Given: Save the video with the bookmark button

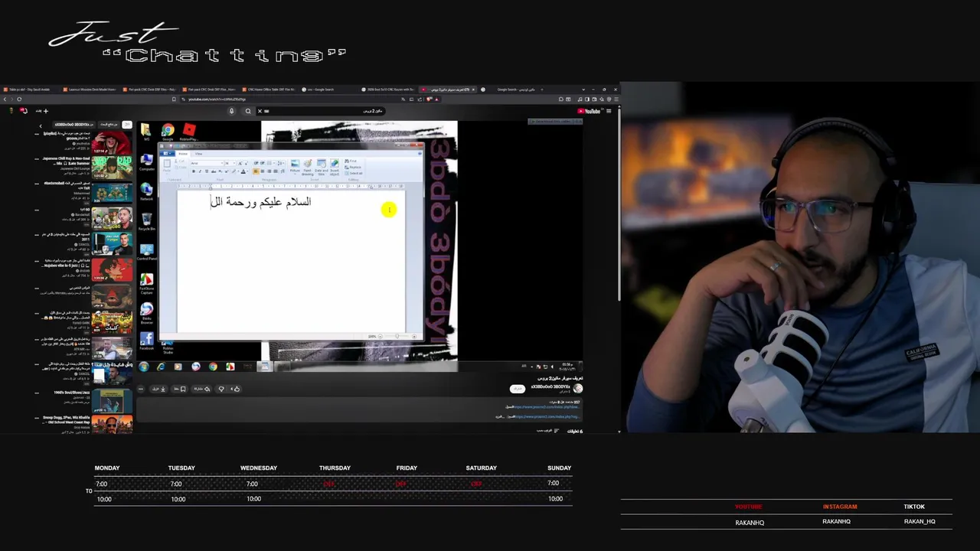Looking at the screenshot, I should (x=179, y=389).
